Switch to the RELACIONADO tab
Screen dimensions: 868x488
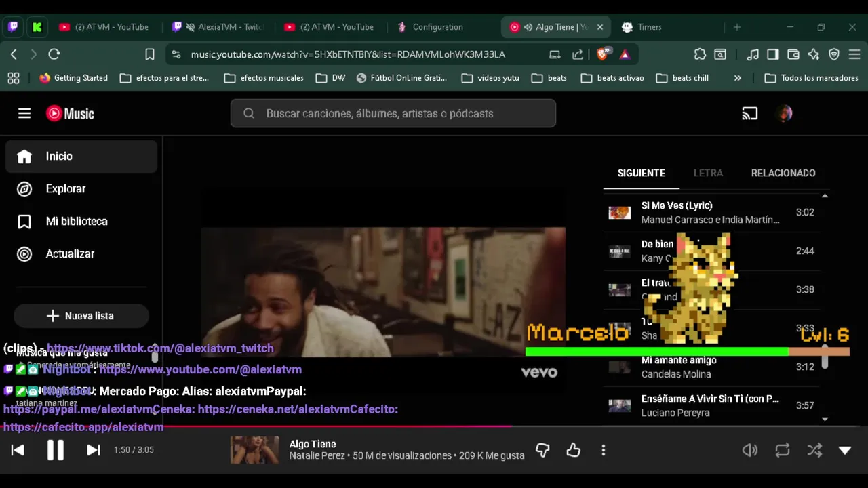click(x=783, y=173)
